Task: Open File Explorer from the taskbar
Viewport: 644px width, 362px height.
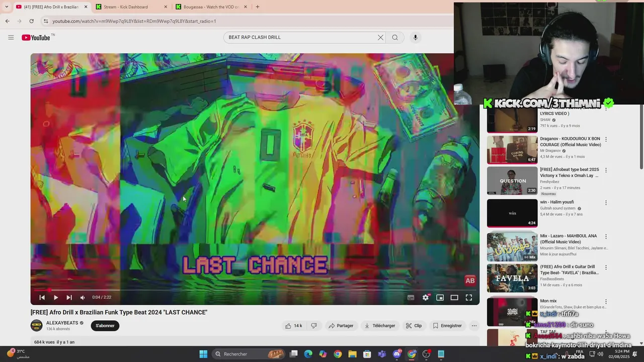Action: click(x=352, y=354)
